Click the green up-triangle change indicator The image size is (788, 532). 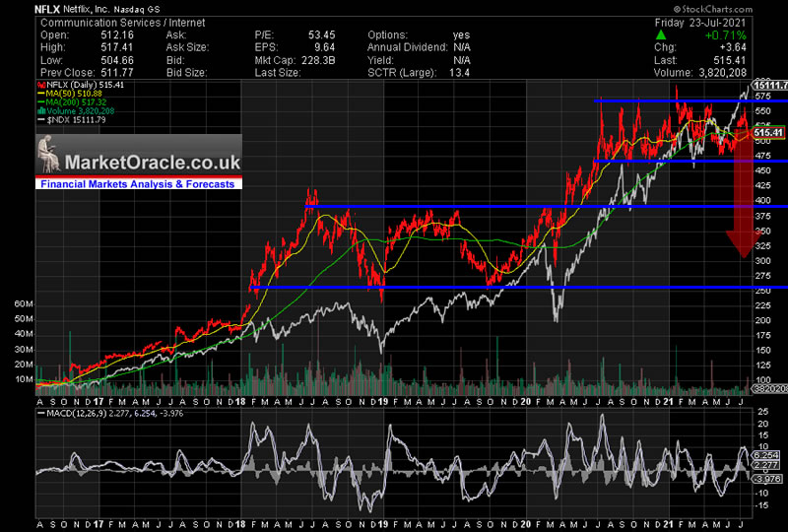click(x=661, y=34)
